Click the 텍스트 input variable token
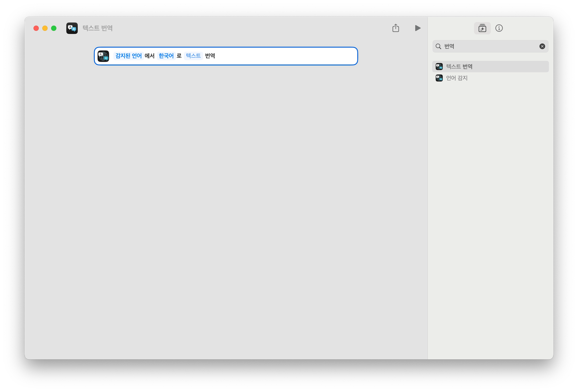 pyautogui.click(x=193, y=56)
